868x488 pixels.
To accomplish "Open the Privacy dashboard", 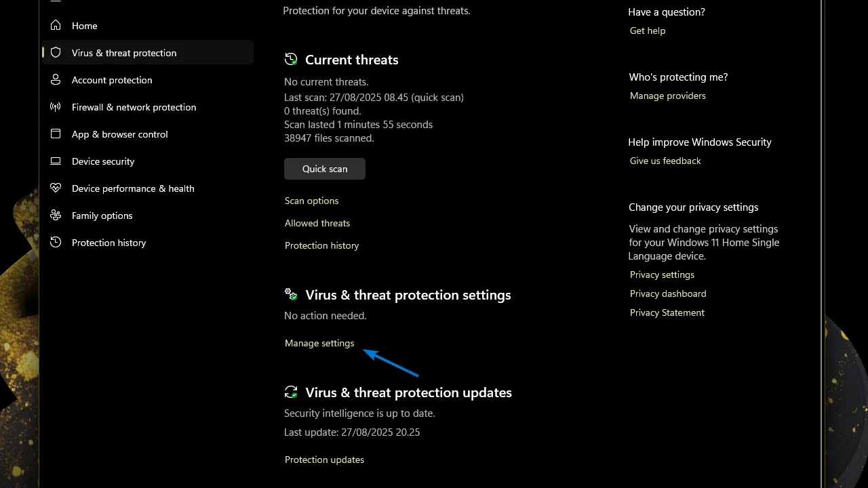I will pyautogui.click(x=668, y=293).
